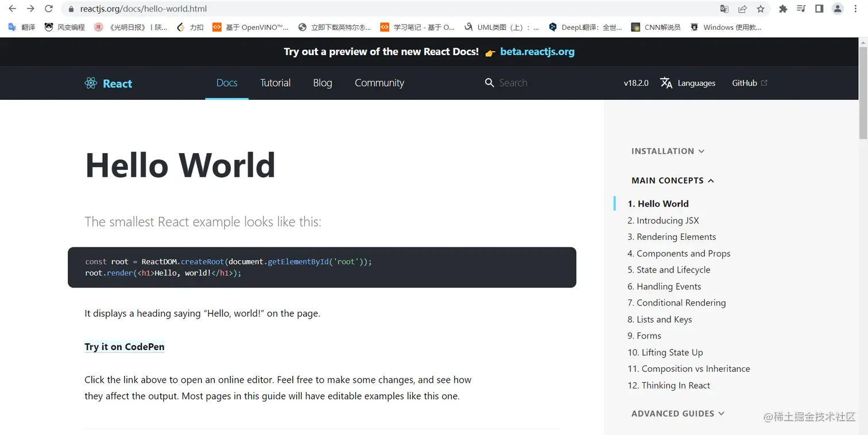Click the Hello World page heading

180,165
